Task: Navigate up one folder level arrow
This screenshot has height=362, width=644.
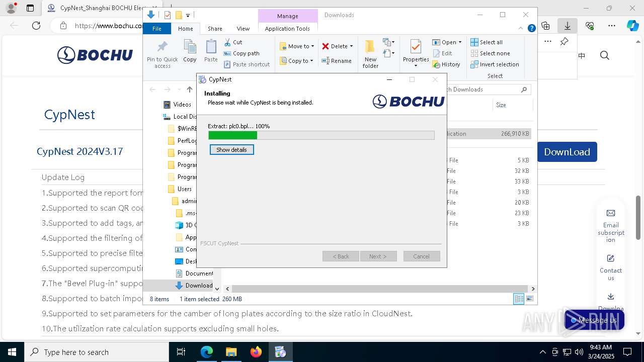Action: (x=189, y=89)
